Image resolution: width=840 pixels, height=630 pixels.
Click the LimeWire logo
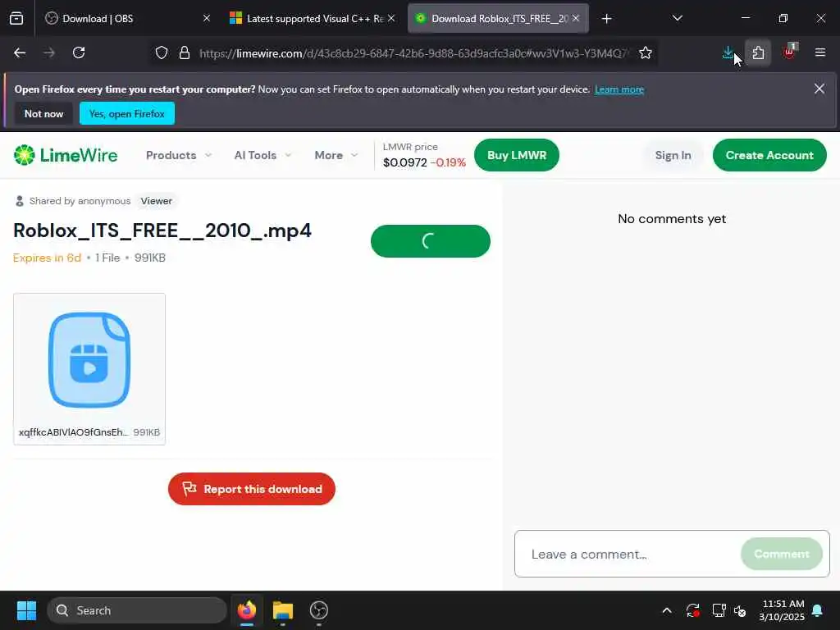tap(66, 155)
